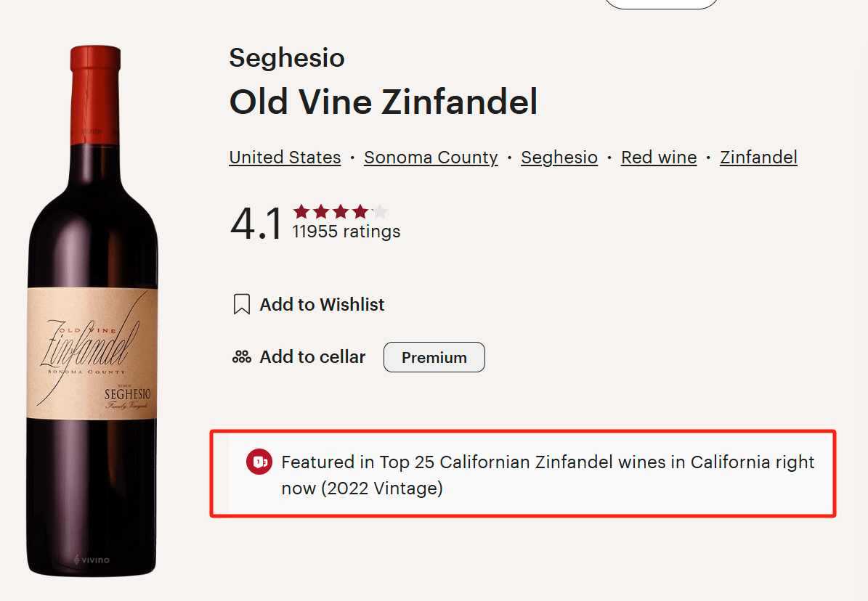View the 11955 ratings count
The image size is (868, 601).
coord(346,232)
